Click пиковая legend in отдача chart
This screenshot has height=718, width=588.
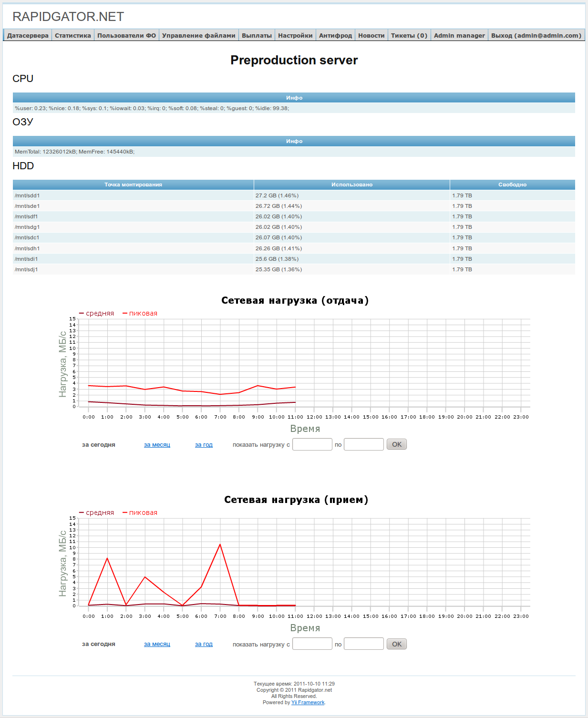tap(140, 313)
